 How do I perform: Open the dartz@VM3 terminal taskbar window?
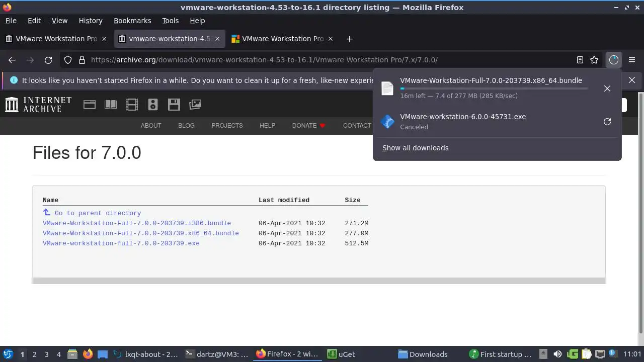pyautogui.click(x=217, y=354)
